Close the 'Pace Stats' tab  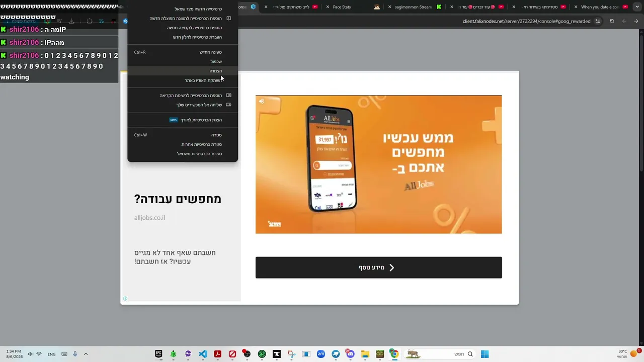(328, 7)
